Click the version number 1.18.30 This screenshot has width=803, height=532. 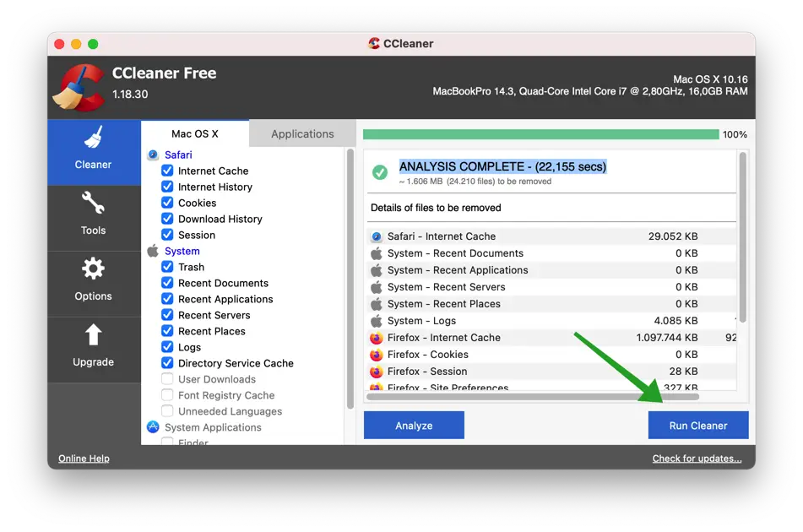[130, 95]
